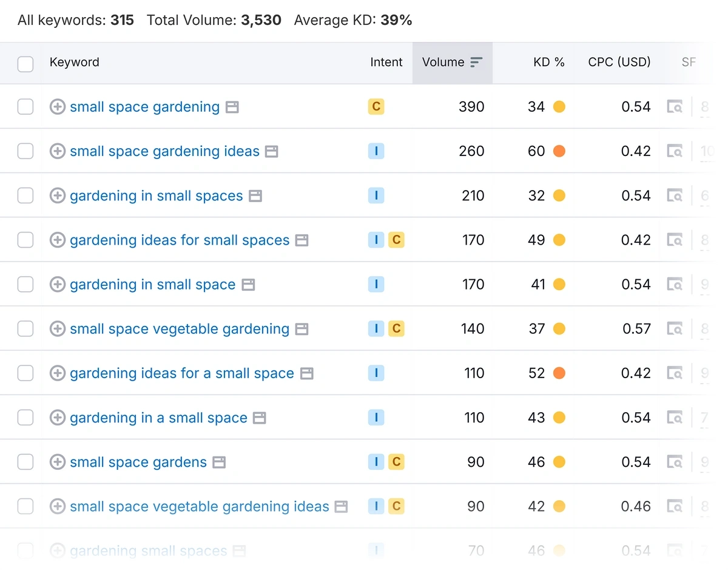728x570 pixels.
Task: Click Commercial badge in 'small space gardens' row
Action: pos(396,462)
